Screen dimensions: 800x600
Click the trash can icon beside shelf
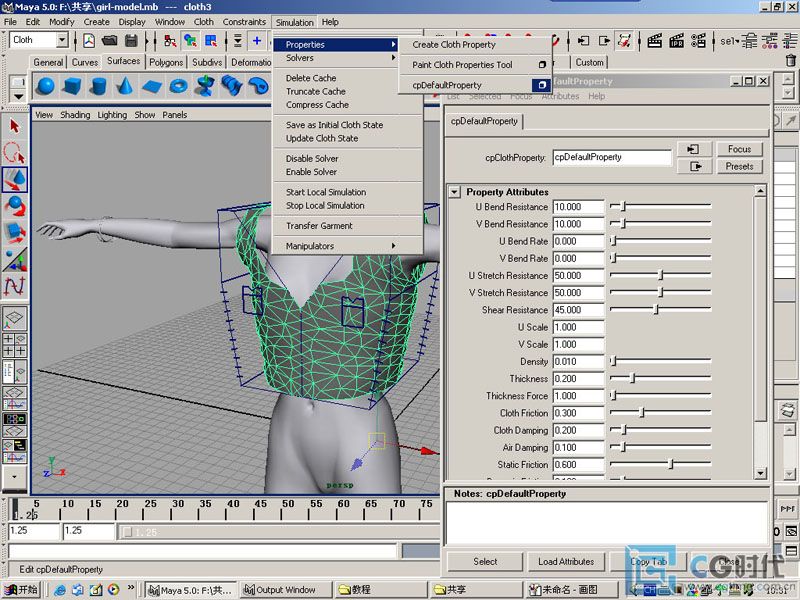pos(791,60)
